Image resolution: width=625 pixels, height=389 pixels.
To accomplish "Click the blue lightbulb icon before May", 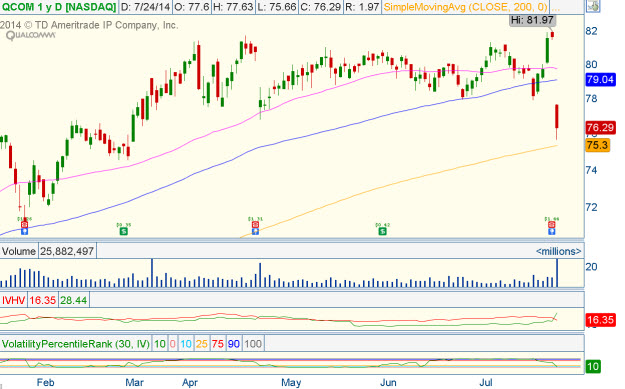I will pyautogui.click(x=256, y=231).
